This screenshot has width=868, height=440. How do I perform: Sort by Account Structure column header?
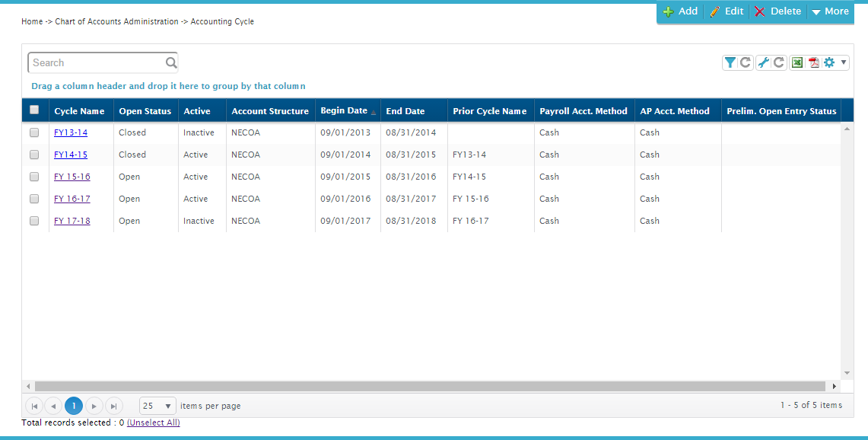coord(270,111)
